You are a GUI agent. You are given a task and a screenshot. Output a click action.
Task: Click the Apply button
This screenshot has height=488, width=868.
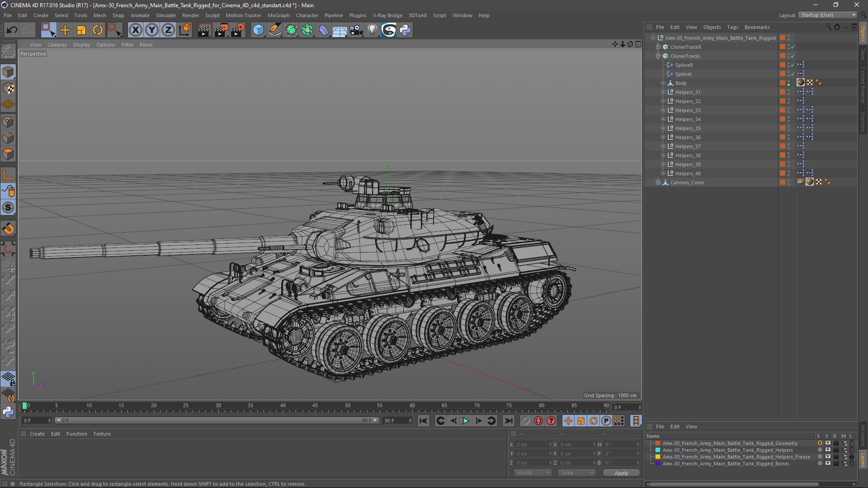[621, 473]
